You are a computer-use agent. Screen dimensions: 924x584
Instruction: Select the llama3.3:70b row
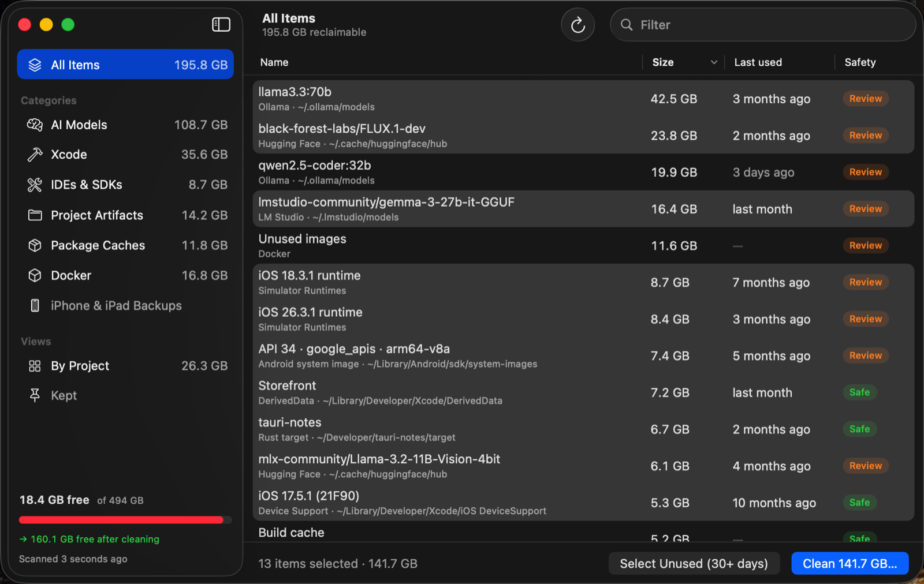pos(583,99)
